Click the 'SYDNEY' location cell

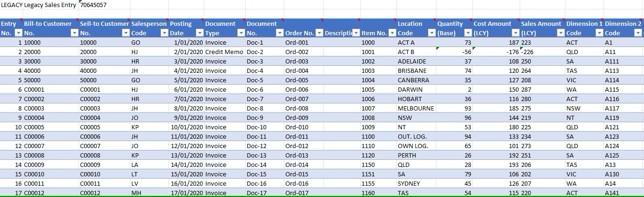[417, 183]
